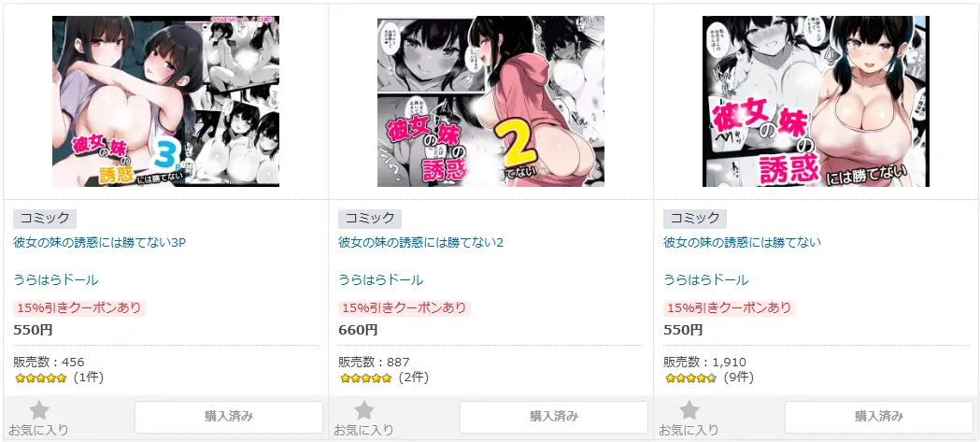Open the first volume title link on right

pos(742,243)
